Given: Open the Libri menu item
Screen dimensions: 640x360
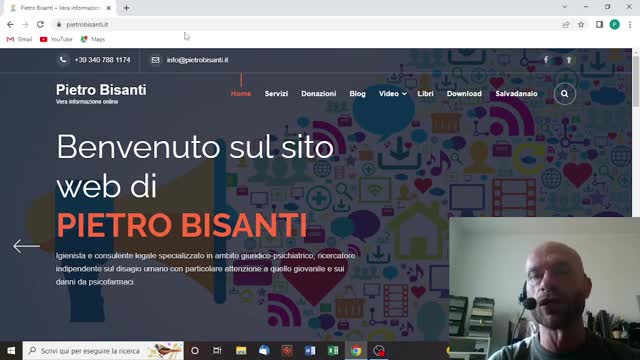Looking at the screenshot, I should [425, 93].
